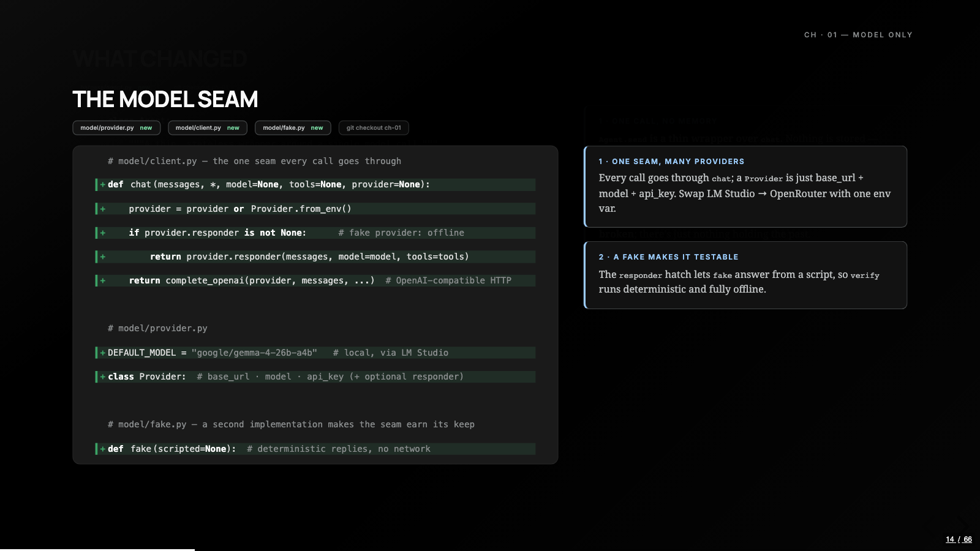The width and height of the screenshot is (980, 551).
Task: Click the green plus marker on DEFAULT_MODEL line
Action: pyautogui.click(x=102, y=353)
